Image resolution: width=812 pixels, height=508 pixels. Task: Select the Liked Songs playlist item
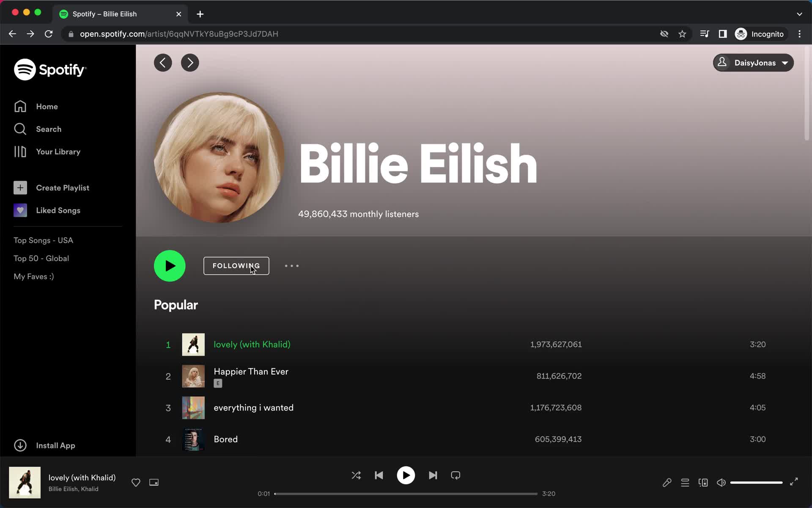tap(58, 210)
